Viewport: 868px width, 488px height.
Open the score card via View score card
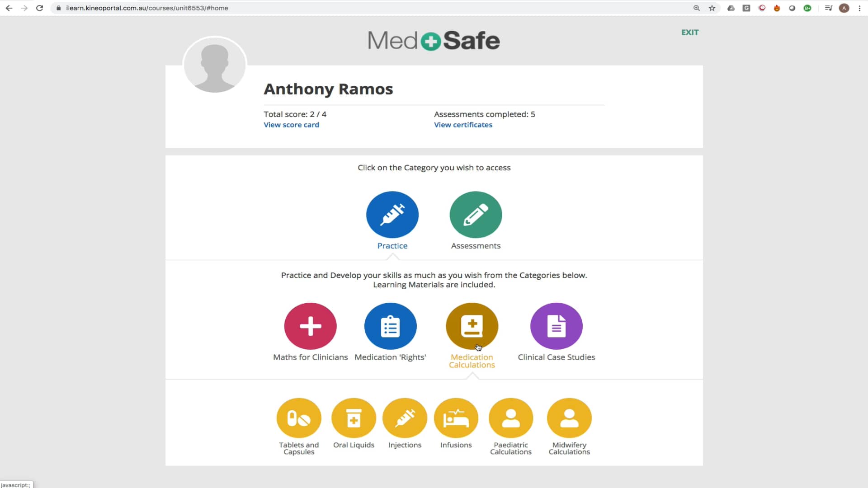[291, 125]
